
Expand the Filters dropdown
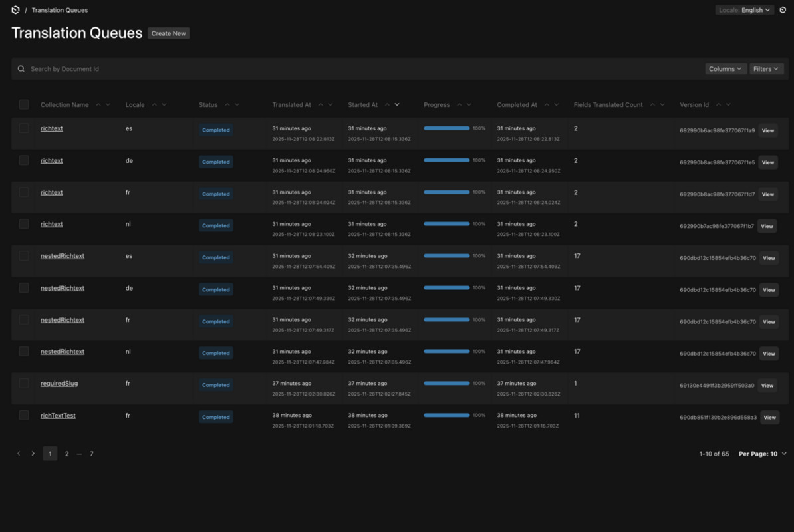[766, 69]
